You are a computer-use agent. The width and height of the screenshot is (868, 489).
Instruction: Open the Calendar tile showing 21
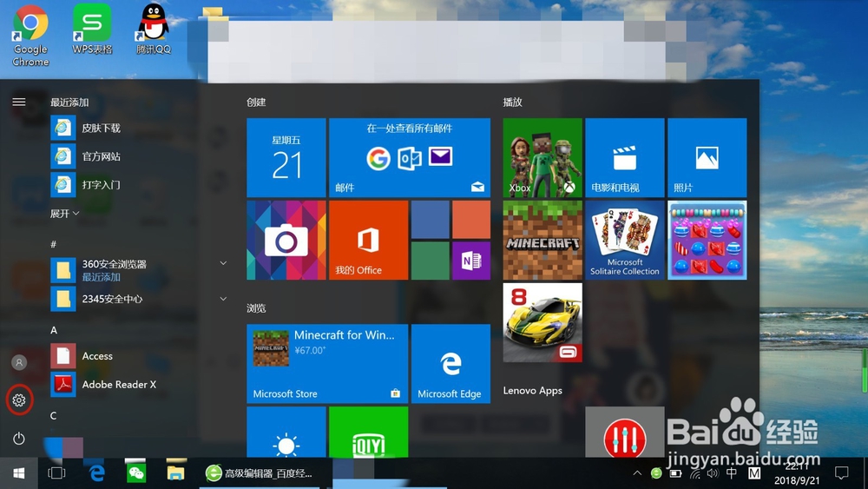pyautogui.click(x=286, y=158)
